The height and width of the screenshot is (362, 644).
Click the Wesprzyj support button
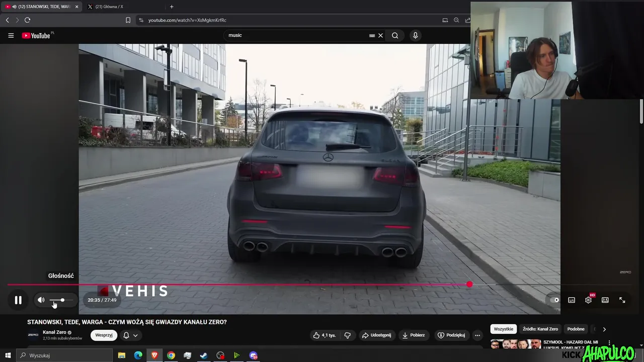(x=104, y=335)
